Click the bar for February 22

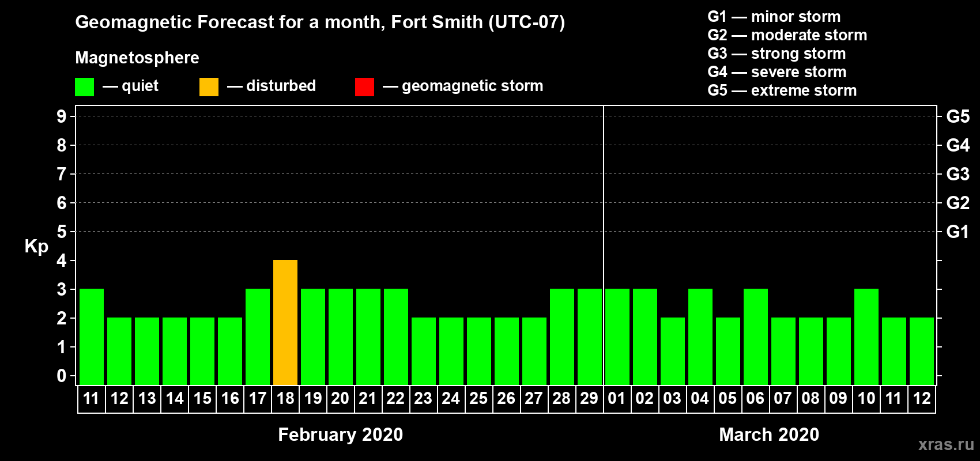tap(396, 337)
